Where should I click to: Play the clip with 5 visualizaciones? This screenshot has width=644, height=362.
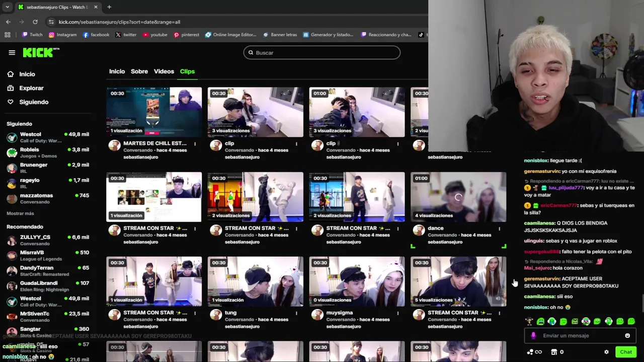pyautogui.click(x=458, y=282)
